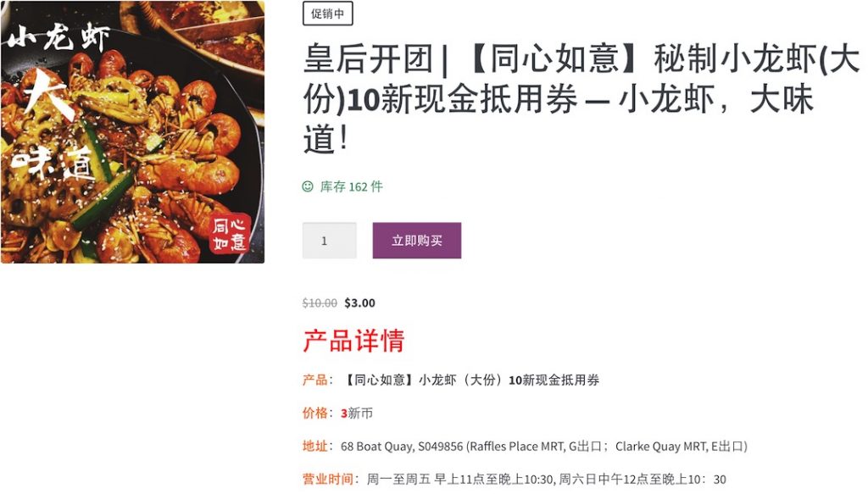Click the crossed-out $10.00 original price
This screenshot has height=494, width=868.
tap(320, 303)
